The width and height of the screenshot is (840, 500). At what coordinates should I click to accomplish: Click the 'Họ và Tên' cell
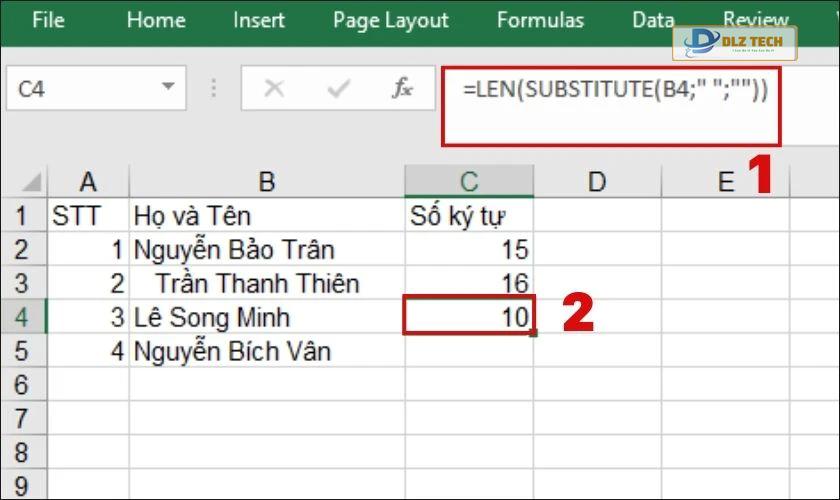click(x=267, y=216)
